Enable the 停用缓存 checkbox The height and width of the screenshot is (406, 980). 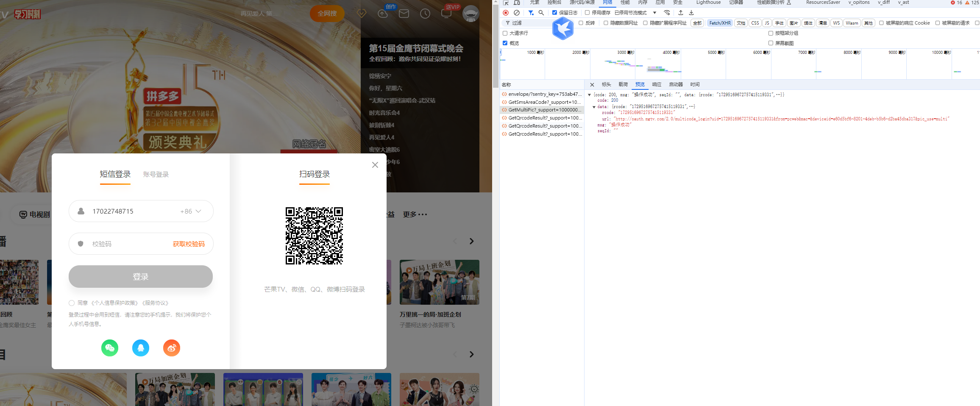(x=587, y=13)
